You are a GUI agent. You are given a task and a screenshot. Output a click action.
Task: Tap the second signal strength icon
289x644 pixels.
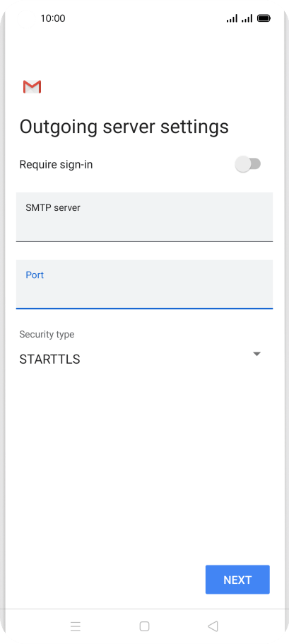pos(247,18)
